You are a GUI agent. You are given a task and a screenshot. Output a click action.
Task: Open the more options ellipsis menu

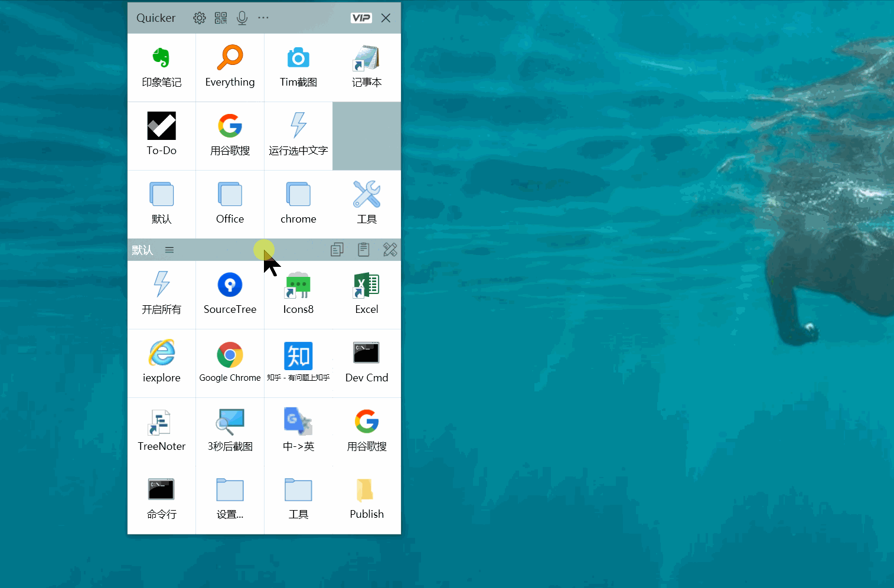pos(263,18)
